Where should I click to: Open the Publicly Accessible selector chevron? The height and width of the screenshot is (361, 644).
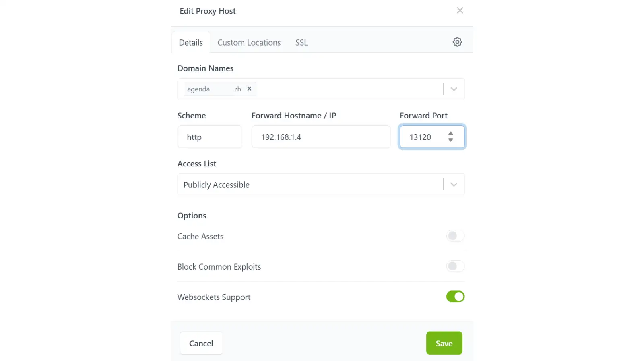(x=454, y=184)
